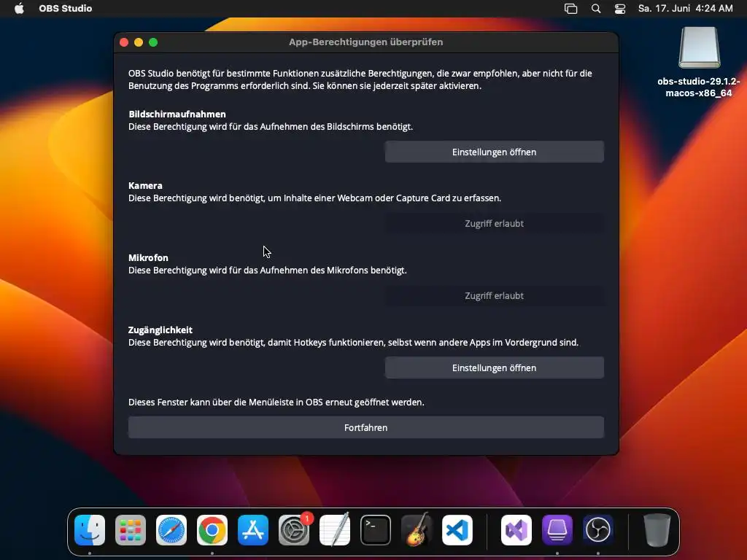Launch Google Chrome from the Dock

pyautogui.click(x=212, y=530)
